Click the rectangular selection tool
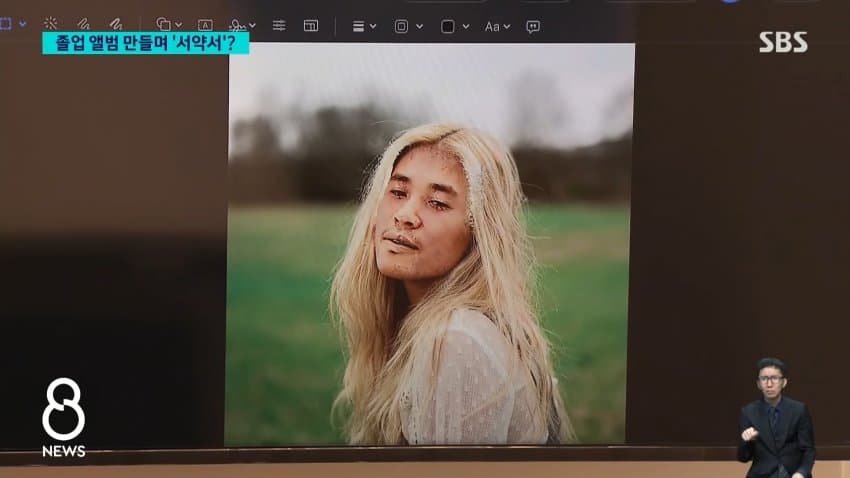This screenshot has height=478, width=850. [x=5, y=23]
